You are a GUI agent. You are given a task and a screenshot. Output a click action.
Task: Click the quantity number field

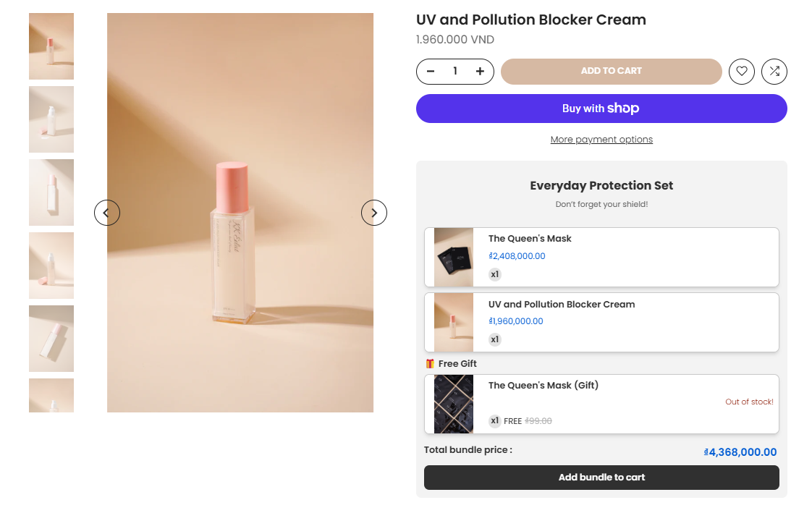pyautogui.click(x=455, y=71)
